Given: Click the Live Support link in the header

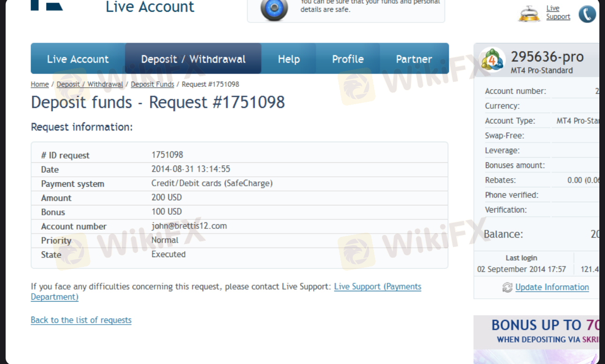Looking at the screenshot, I should click(x=558, y=12).
